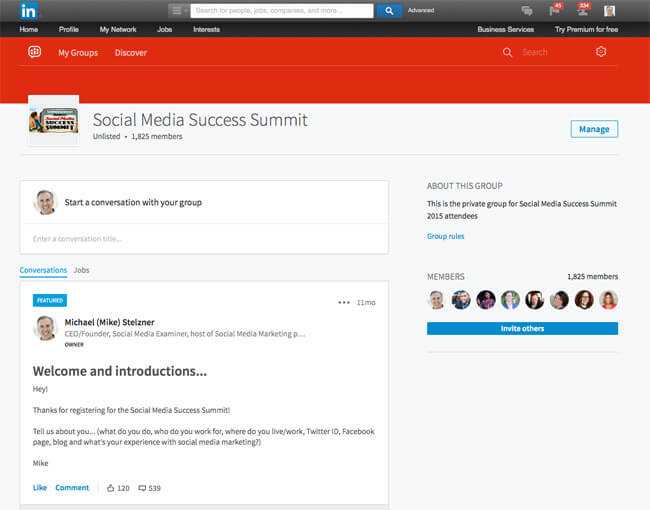Open the group settings gear icon

tap(601, 52)
